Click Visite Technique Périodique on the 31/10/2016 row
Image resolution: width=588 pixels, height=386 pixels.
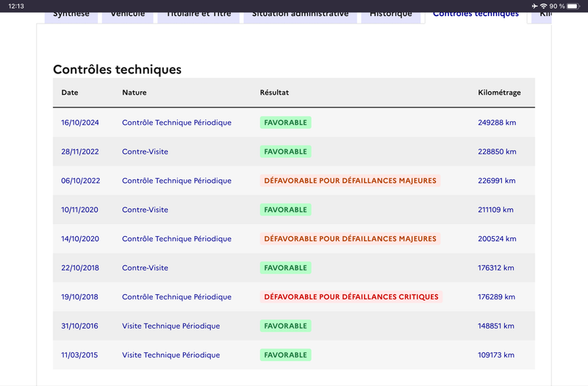tap(171, 326)
